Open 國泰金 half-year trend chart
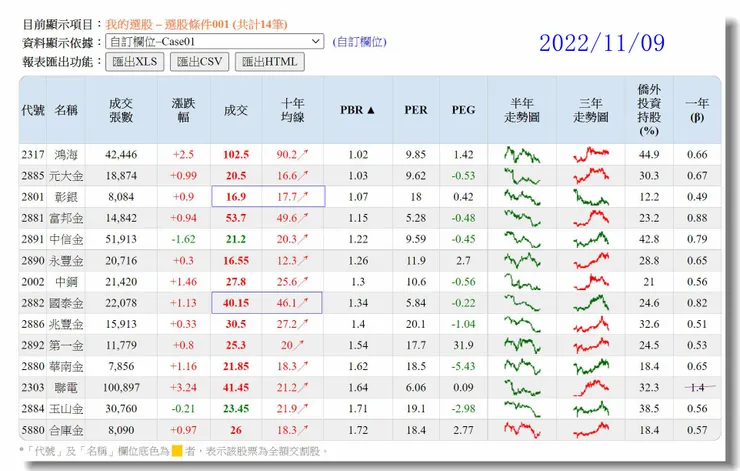 tap(521, 303)
